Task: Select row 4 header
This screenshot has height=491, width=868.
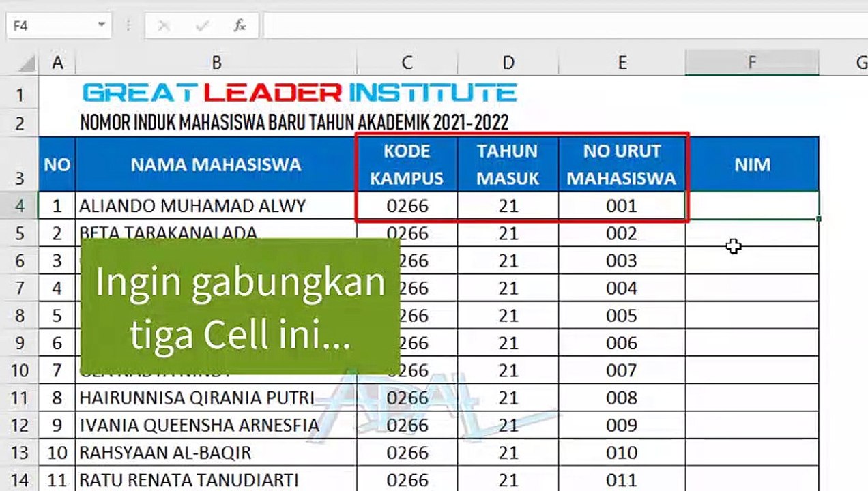Action: click(x=19, y=206)
